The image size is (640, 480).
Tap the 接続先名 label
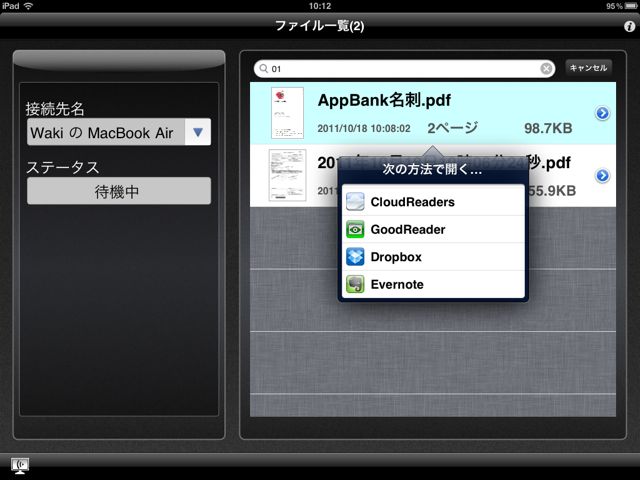tap(55, 109)
